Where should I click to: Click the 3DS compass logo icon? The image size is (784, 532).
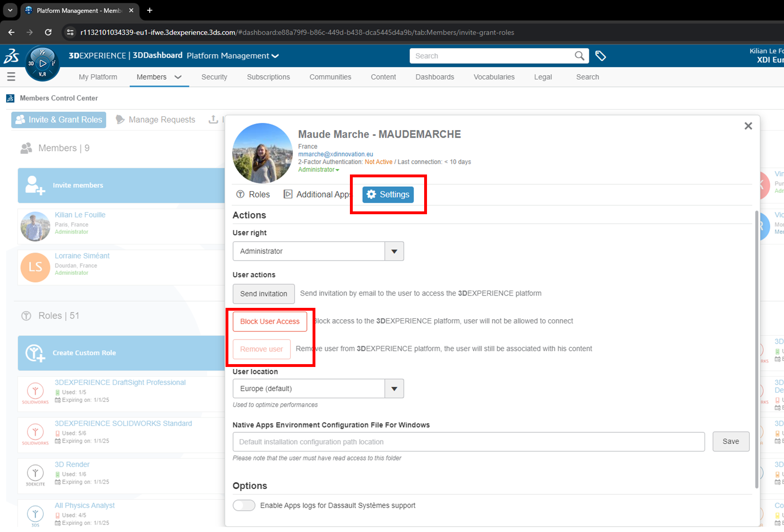tap(42, 63)
